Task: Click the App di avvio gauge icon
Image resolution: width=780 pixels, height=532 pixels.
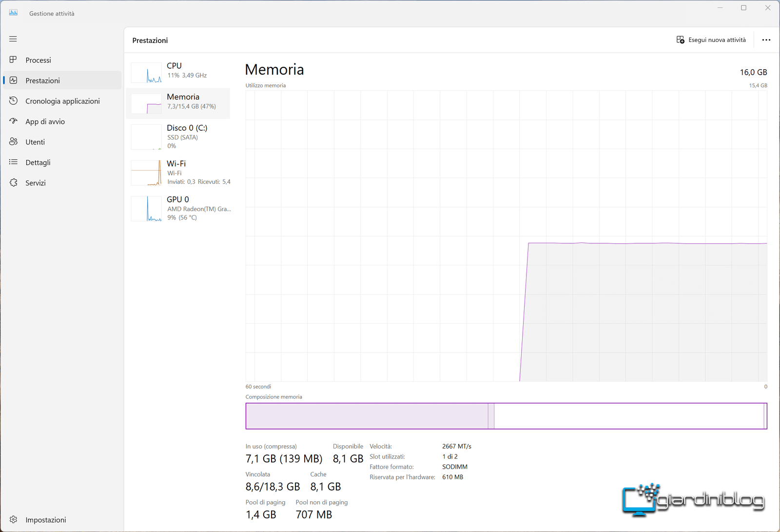Action: pos(13,121)
